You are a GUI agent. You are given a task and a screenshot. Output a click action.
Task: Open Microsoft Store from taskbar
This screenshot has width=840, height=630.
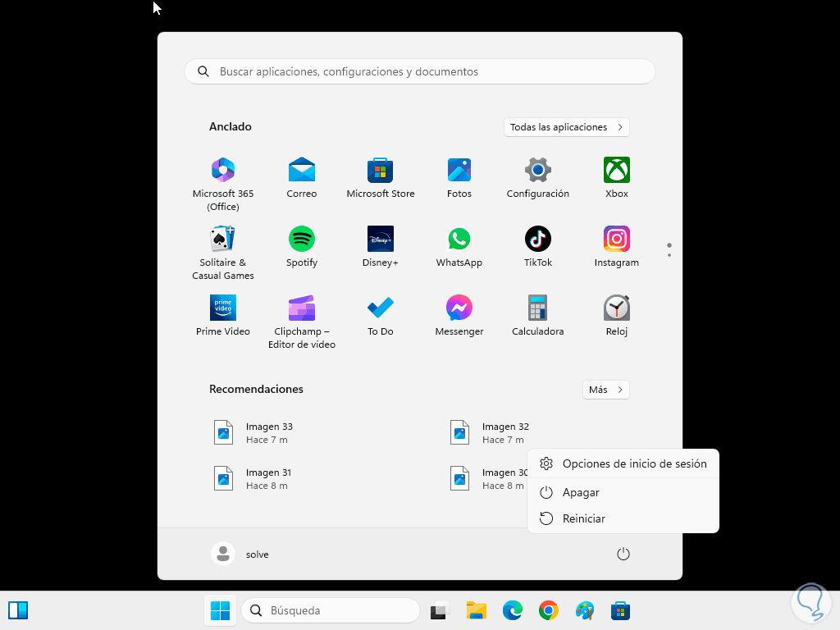(620, 610)
